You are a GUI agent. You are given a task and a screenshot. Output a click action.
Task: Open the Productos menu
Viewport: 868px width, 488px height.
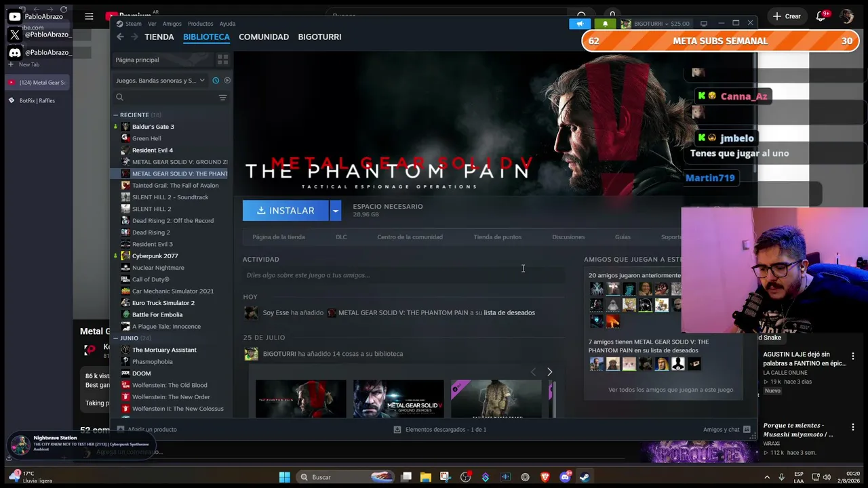click(200, 24)
